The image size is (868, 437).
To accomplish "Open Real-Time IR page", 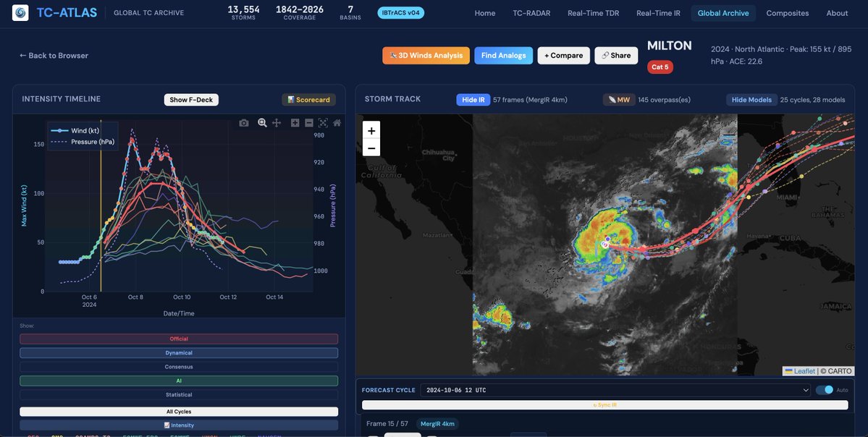I will click(x=658, y=13).
